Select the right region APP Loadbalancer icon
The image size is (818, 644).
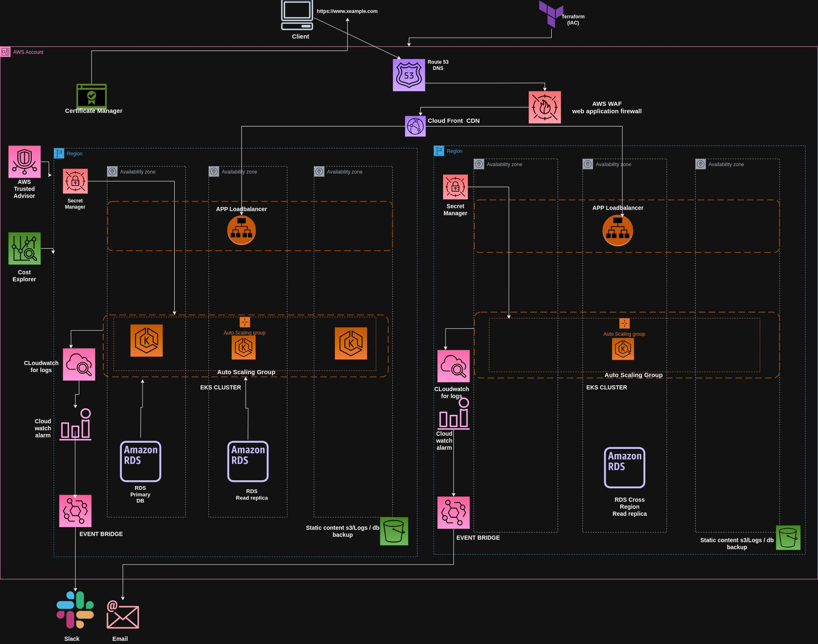(x=618, y=230)
